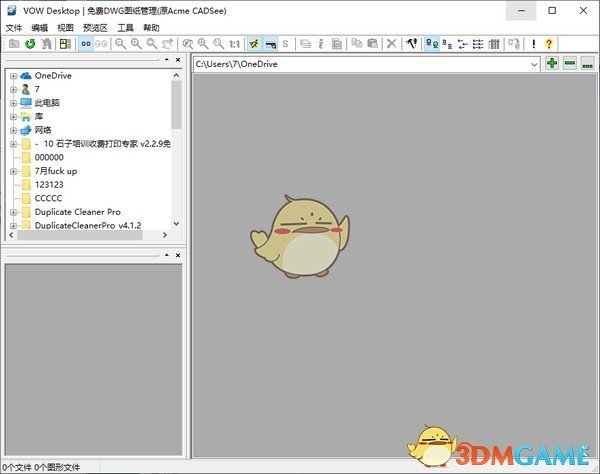
Task: Click the green minus remove-path button
Action: pyautogui.click(x=570, y=63)
